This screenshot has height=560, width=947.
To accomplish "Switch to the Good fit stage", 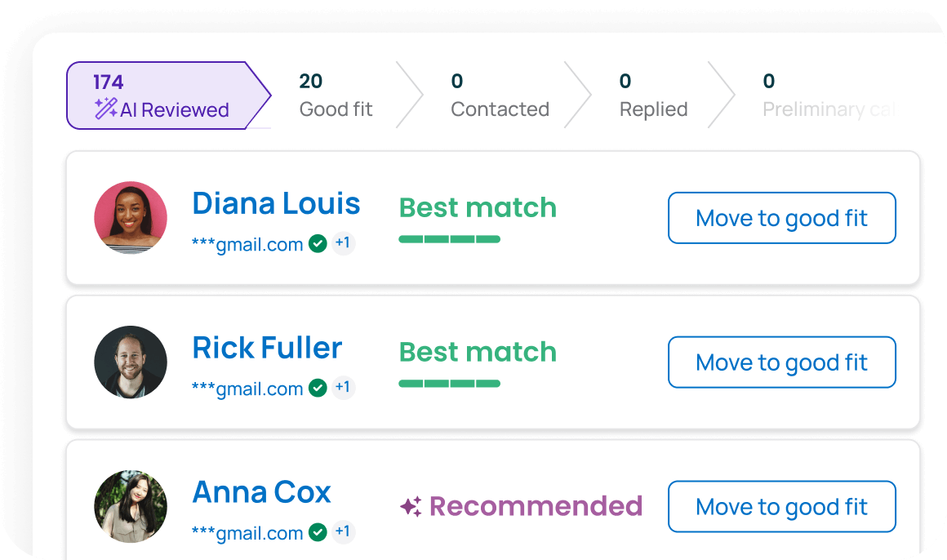I will [336, 96].
